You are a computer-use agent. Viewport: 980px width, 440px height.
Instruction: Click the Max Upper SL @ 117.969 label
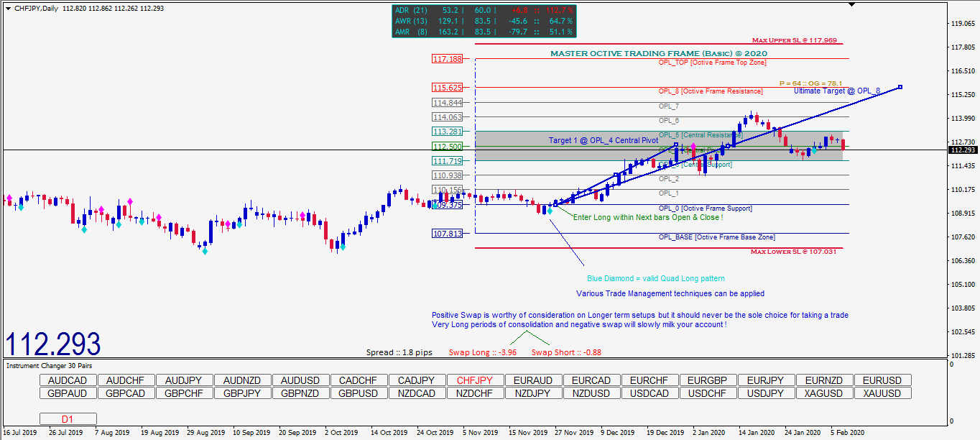coord(794,41)
